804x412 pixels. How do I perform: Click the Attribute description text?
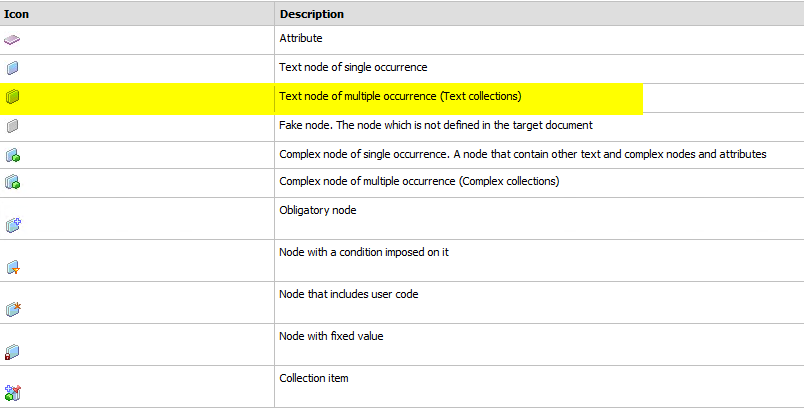click(301, 38)
